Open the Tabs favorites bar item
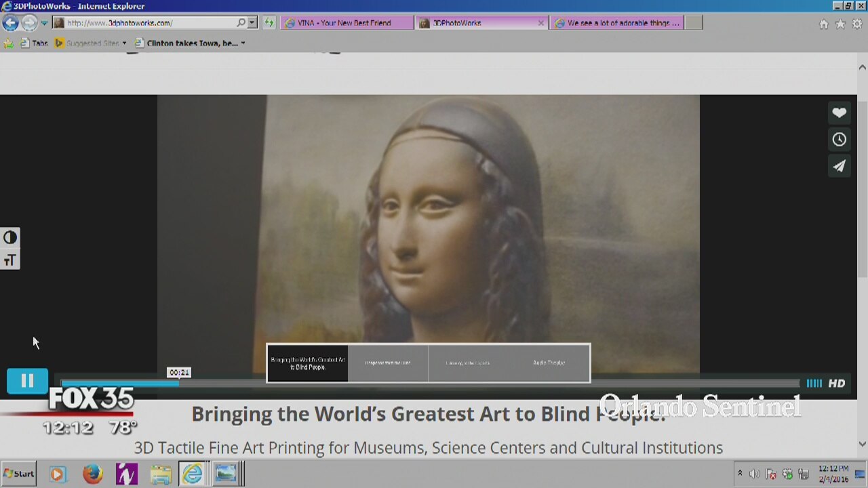 (34, 43)
